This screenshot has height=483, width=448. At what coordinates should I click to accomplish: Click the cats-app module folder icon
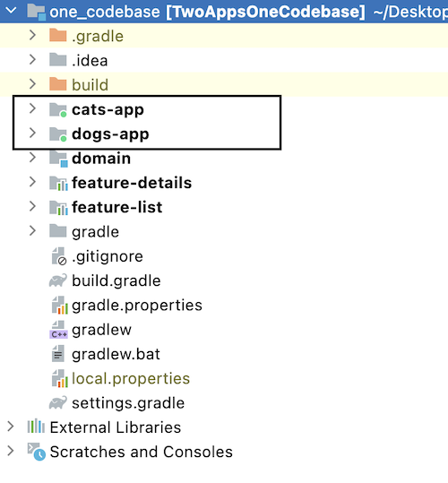[x=58, y=109]
